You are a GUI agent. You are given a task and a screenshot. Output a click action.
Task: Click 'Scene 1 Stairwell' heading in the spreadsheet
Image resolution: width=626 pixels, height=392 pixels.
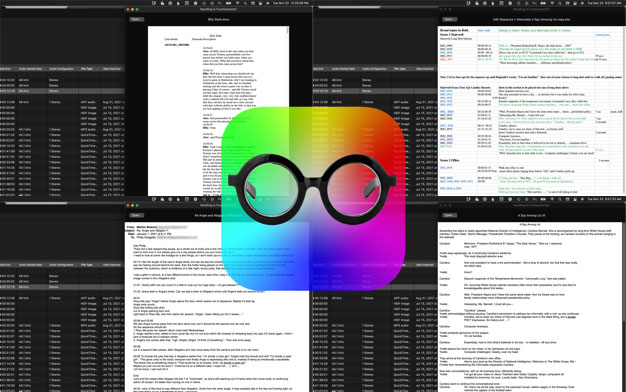452,35
